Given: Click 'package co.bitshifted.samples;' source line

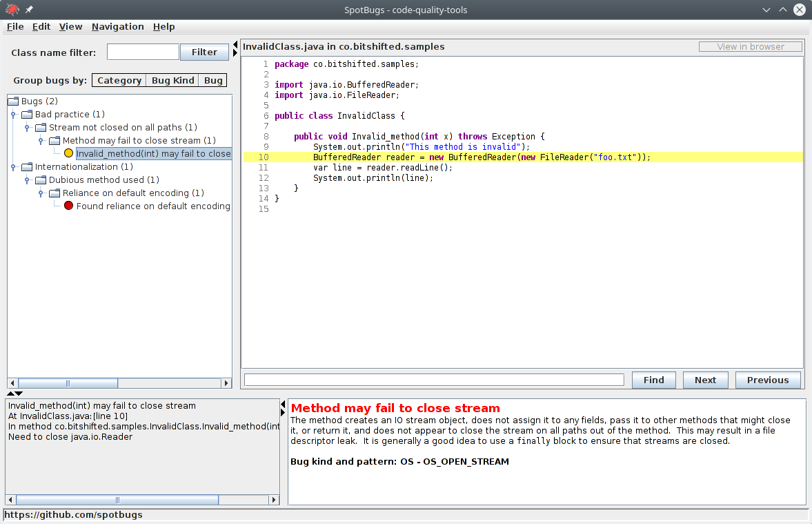Looking at the screenshot, I should point(346,64).
